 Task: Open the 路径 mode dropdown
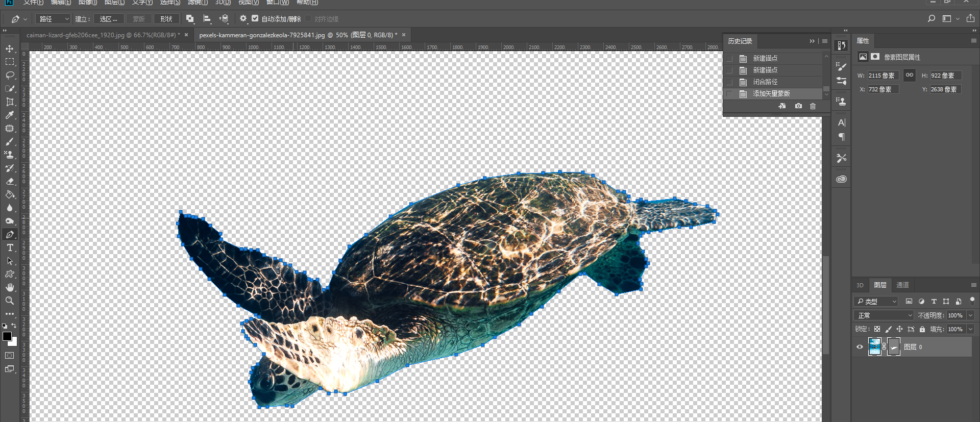coord(53,19)
